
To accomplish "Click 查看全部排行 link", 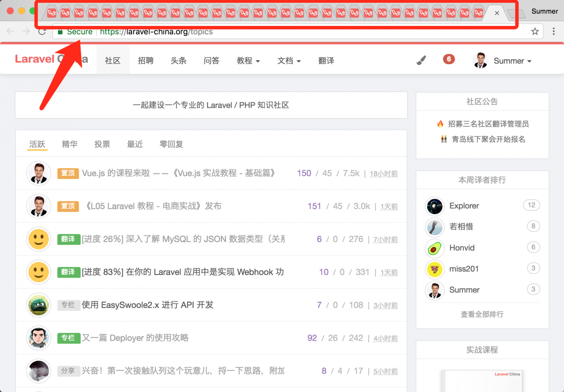I will 482,314.
